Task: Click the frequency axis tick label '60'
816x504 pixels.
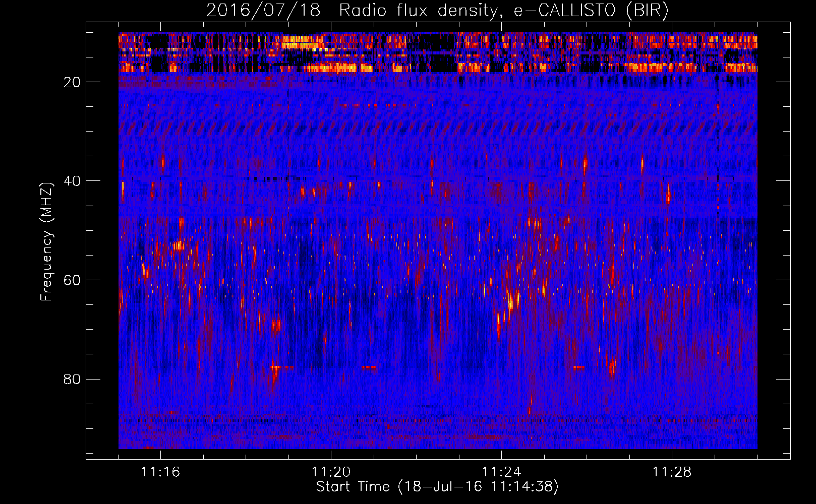Action: (73, 280)
